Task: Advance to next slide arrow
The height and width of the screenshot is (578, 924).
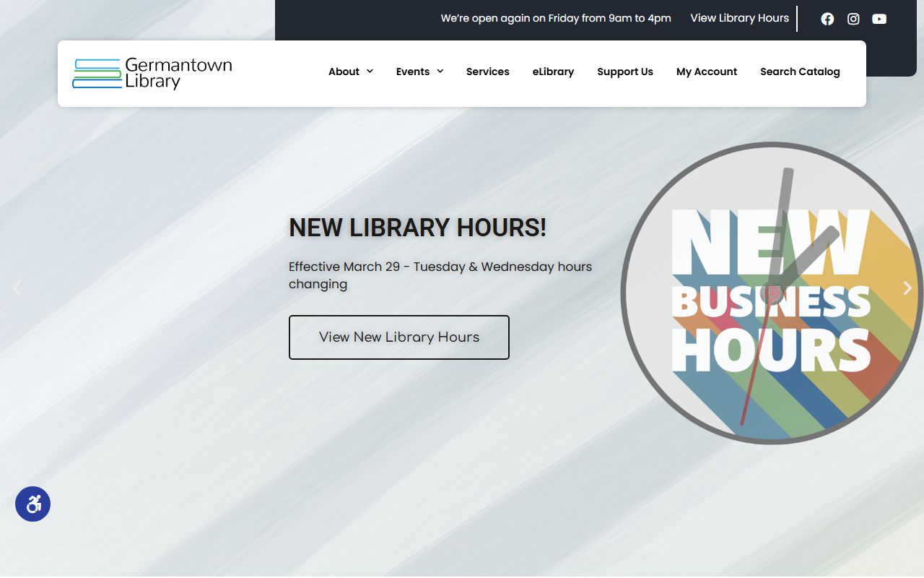Action: 907,288
